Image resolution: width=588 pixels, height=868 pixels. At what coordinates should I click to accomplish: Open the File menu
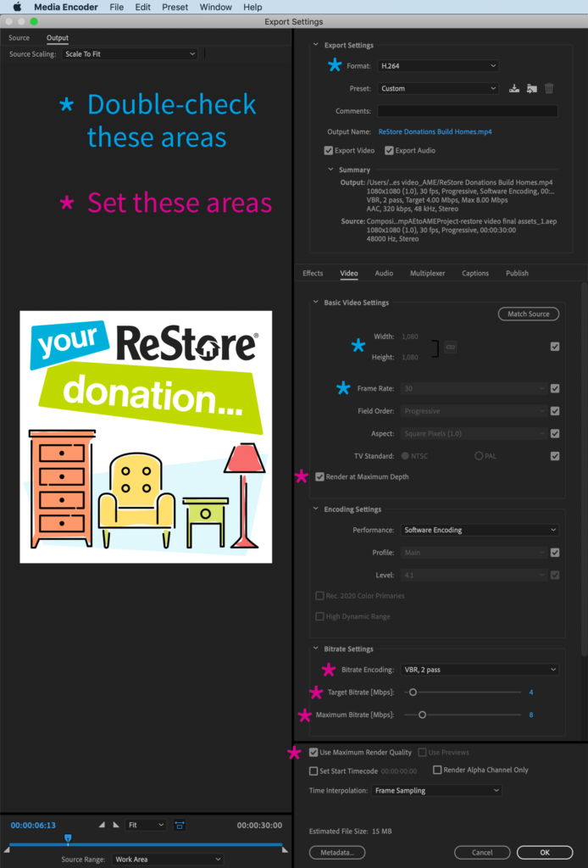117,7
